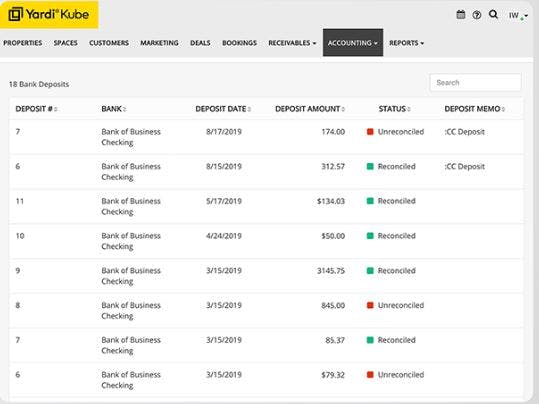Open the 8/17/2019 deposit for 174.00
The height and width of the screenshot is (404, 539).
coord(266,137)
